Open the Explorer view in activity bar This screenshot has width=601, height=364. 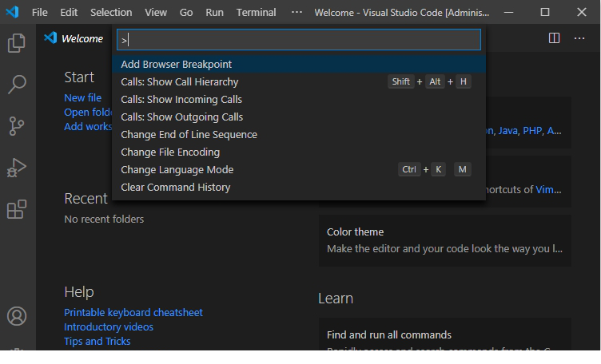click(17, 42)
